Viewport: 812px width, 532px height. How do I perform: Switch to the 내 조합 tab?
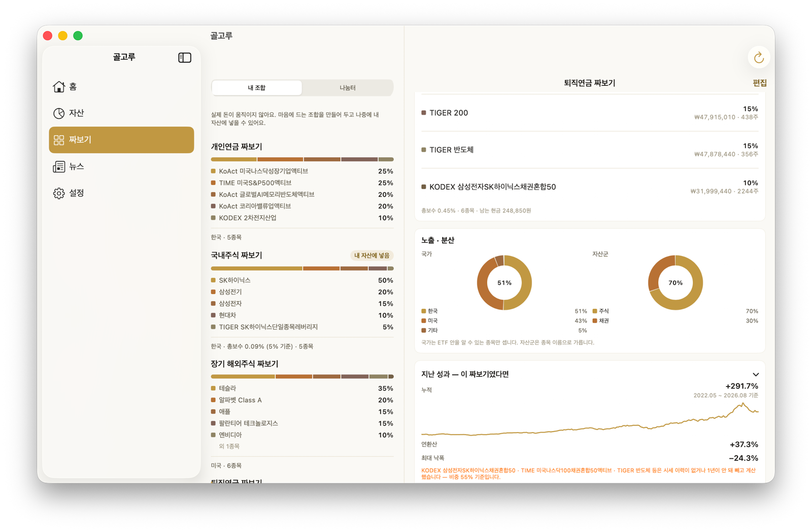coord(257,88)
